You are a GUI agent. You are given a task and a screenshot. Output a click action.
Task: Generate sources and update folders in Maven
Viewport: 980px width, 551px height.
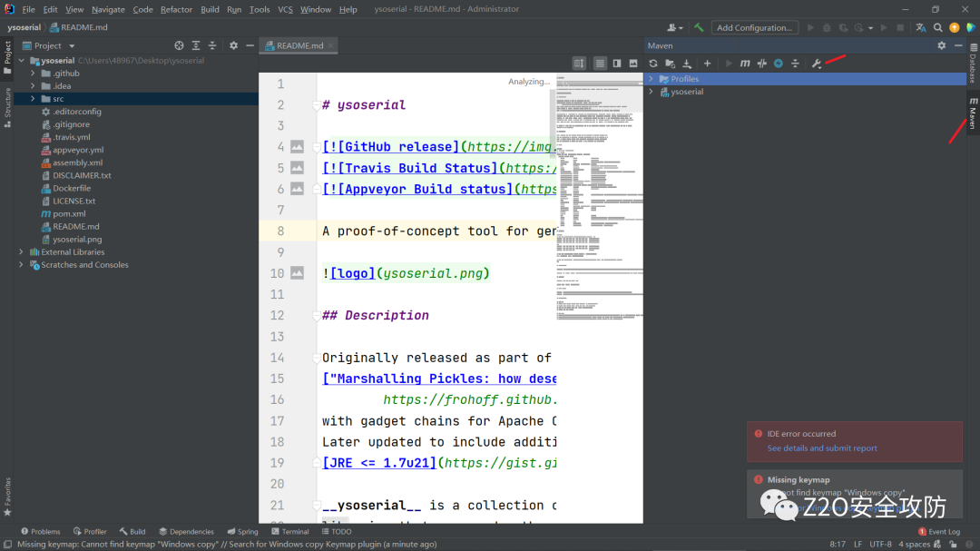tap(670, 64)
